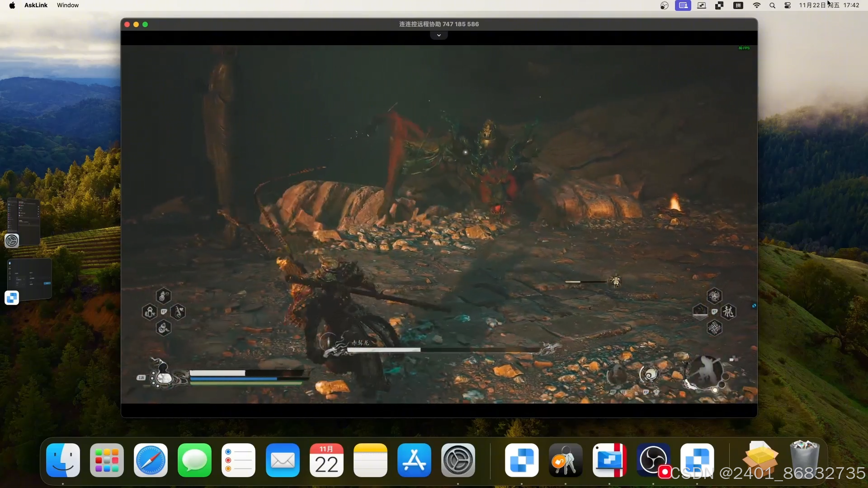Click the date and time display

point(829,5)
